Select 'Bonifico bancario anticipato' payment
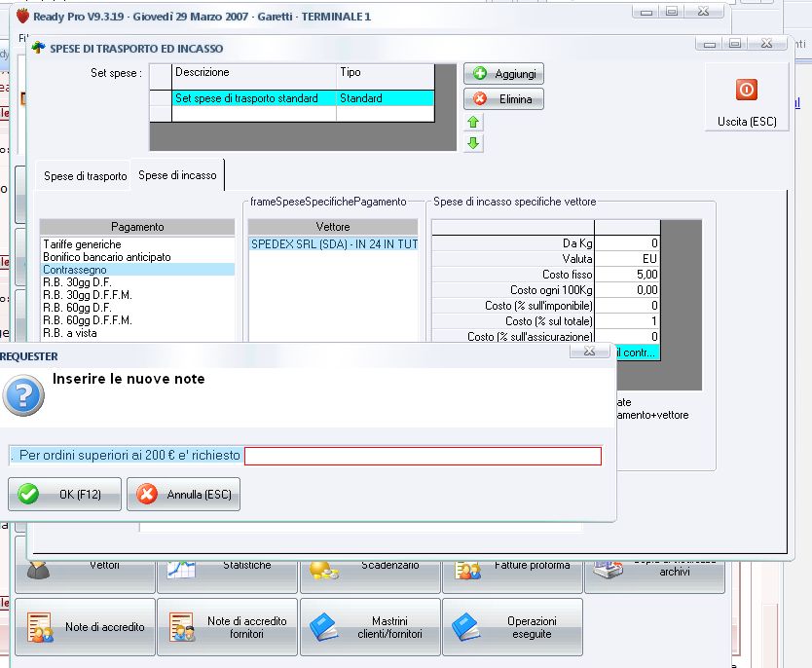 [137, 257]
